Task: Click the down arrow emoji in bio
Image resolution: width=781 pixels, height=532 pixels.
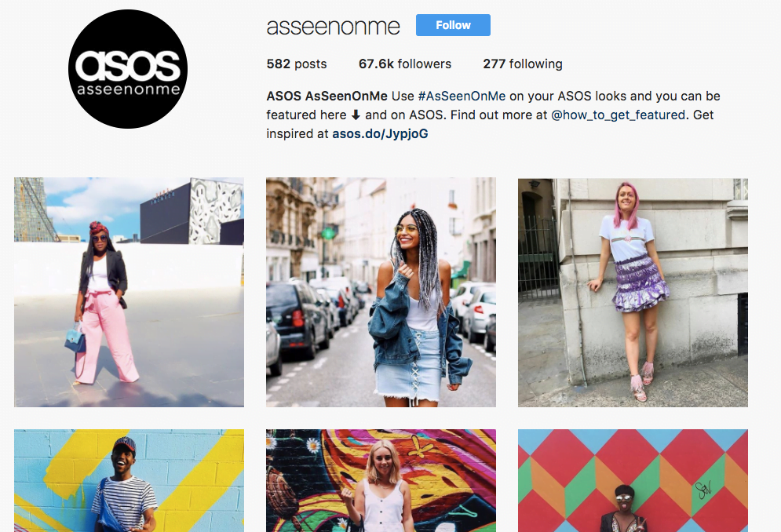Action: (356, 115)
